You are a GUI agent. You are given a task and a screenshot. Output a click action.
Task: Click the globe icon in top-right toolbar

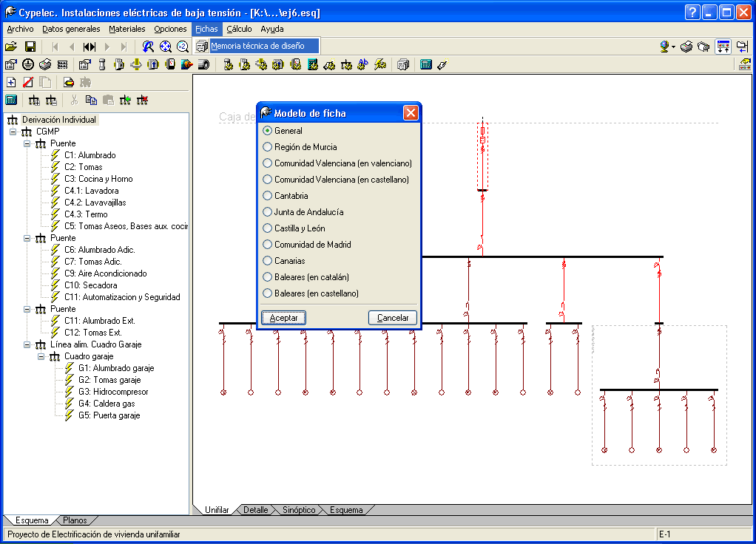(664, 47)
